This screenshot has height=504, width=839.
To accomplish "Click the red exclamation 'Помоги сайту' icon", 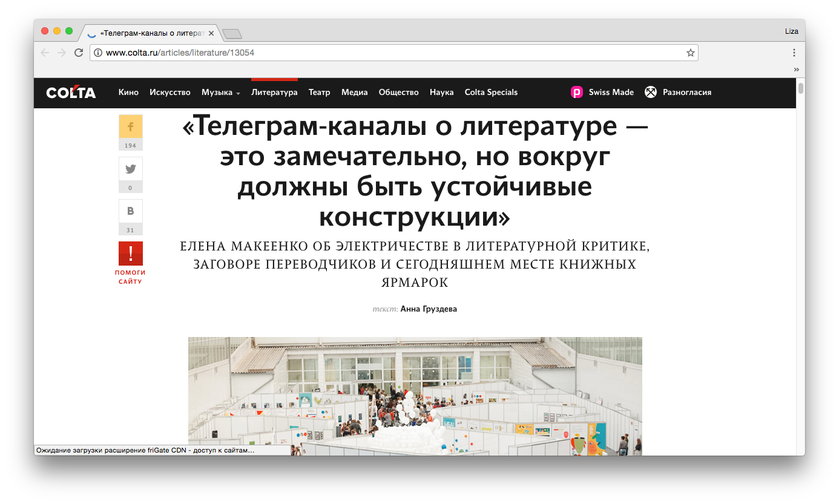I will [x=130, y=254].
